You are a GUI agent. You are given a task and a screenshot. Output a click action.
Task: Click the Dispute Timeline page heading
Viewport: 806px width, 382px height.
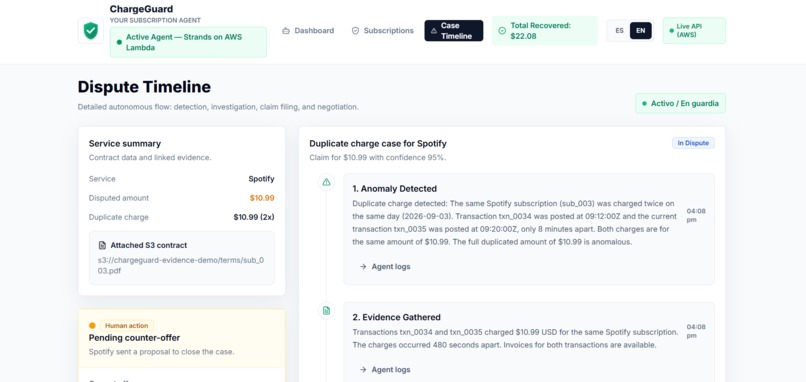144,87
